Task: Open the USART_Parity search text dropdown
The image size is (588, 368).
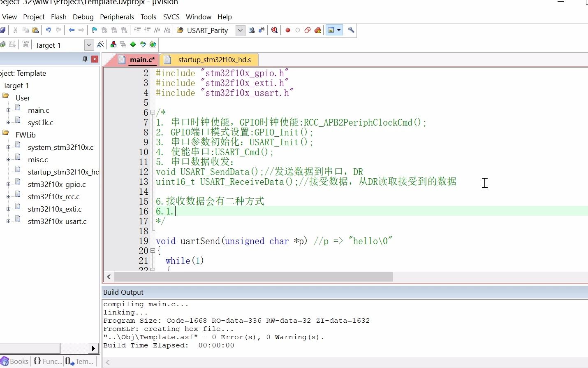Action: coord(240,30)
